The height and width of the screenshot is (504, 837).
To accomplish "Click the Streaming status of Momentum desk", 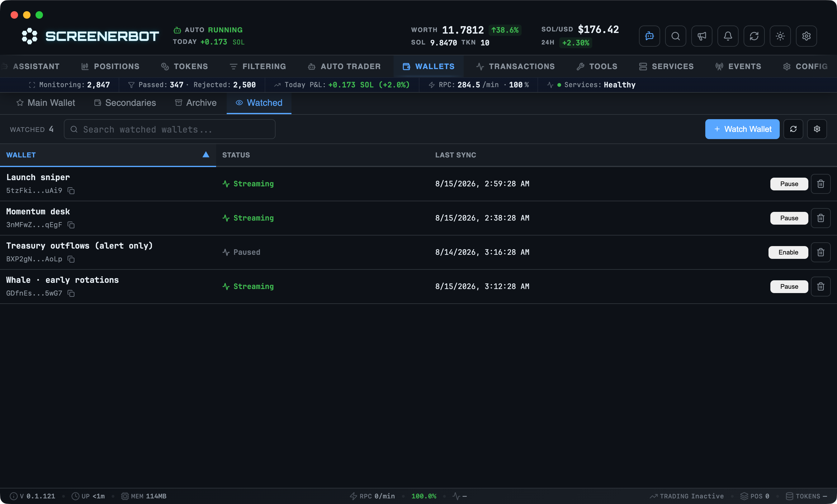I will 248,218.
